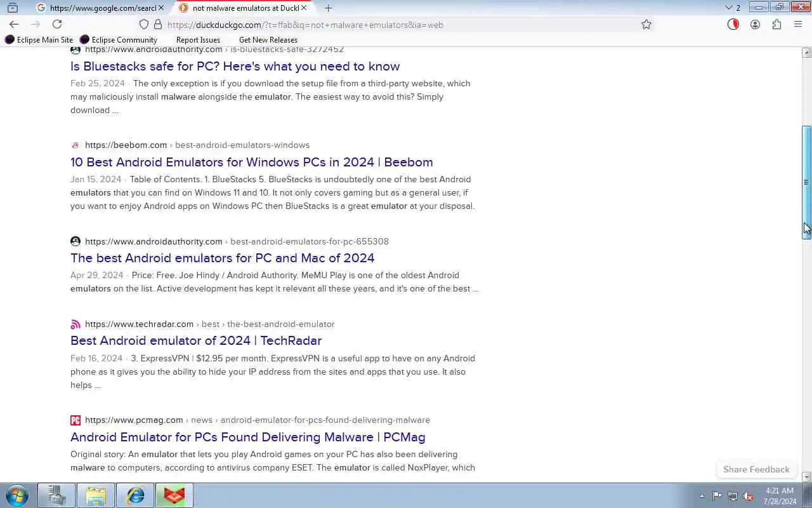Viewport: 812px width, 508px height.
Task: Open 'The best Android emulators for PC and Mac' result
Action: 222,258
